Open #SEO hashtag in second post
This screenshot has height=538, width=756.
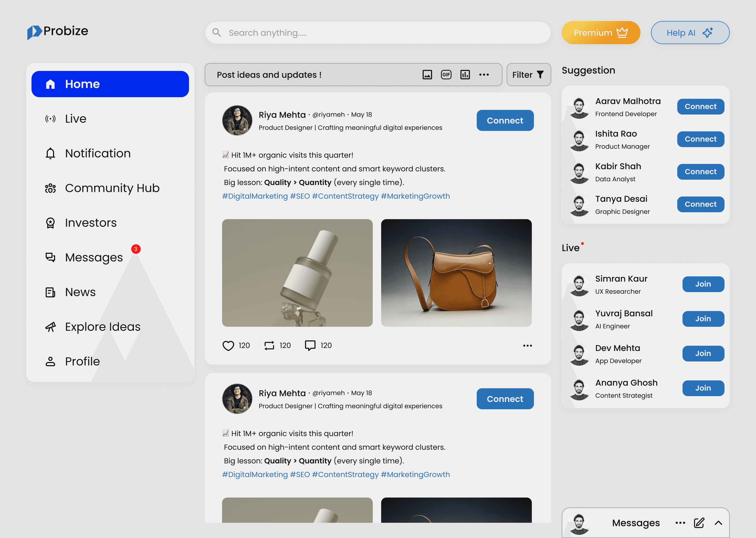[x=300, y=474]
